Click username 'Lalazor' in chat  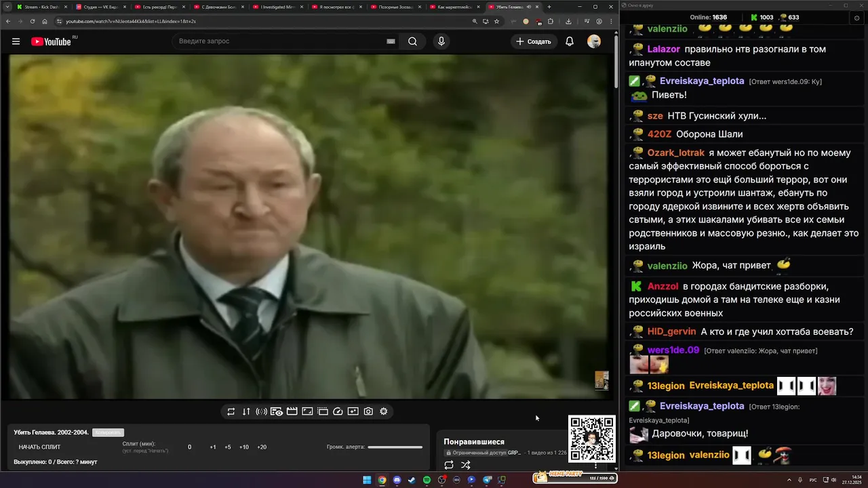663,49
